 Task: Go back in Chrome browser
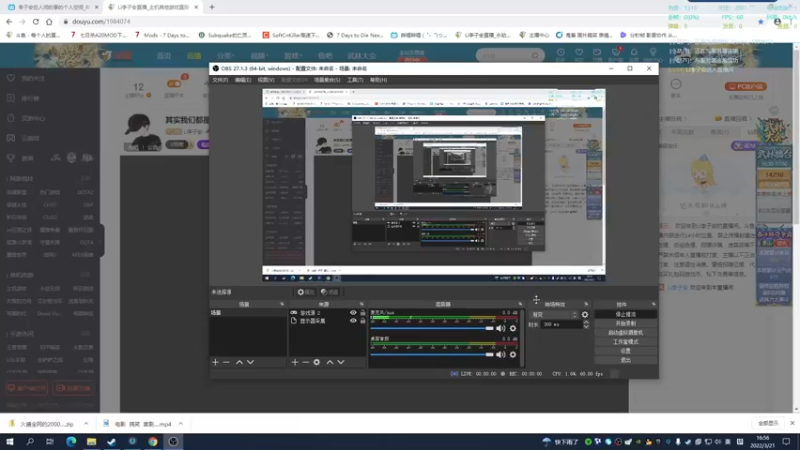point(9,21)
